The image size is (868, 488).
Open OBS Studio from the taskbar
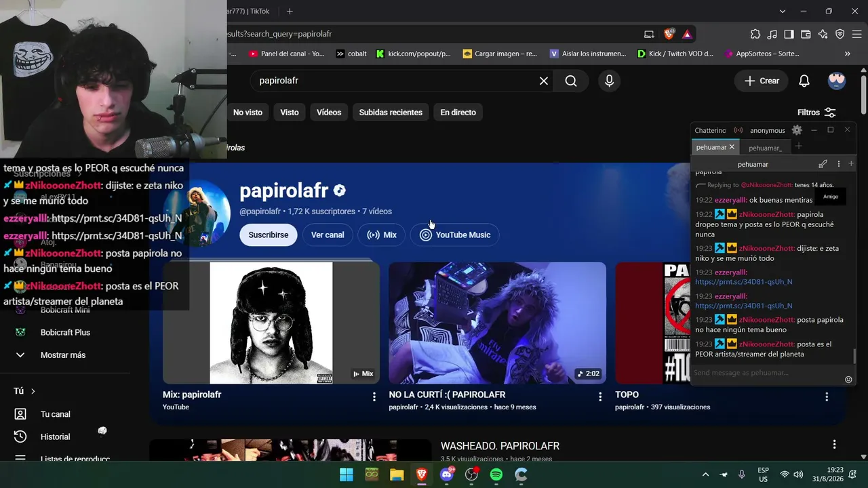click(x=471, y=474)
